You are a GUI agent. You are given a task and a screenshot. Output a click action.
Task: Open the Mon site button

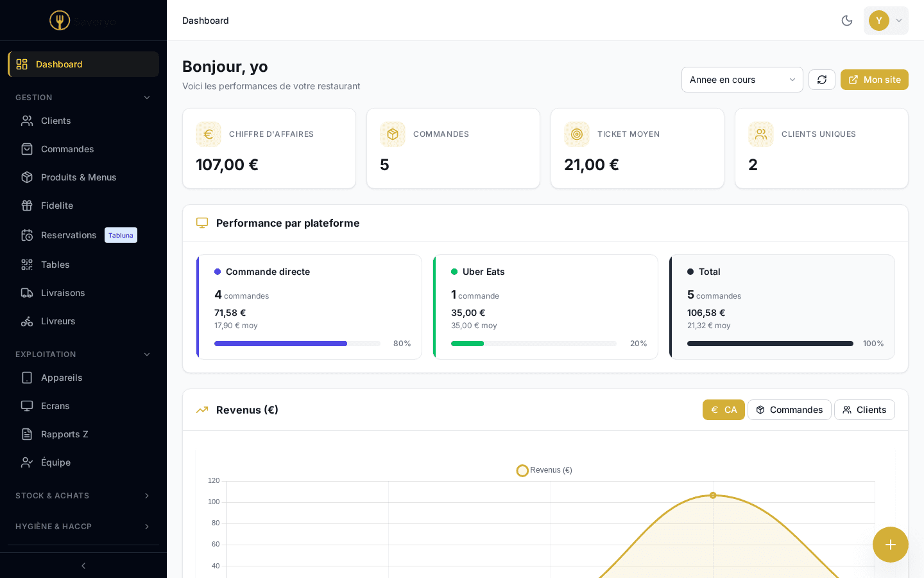(x=875, y=80)
